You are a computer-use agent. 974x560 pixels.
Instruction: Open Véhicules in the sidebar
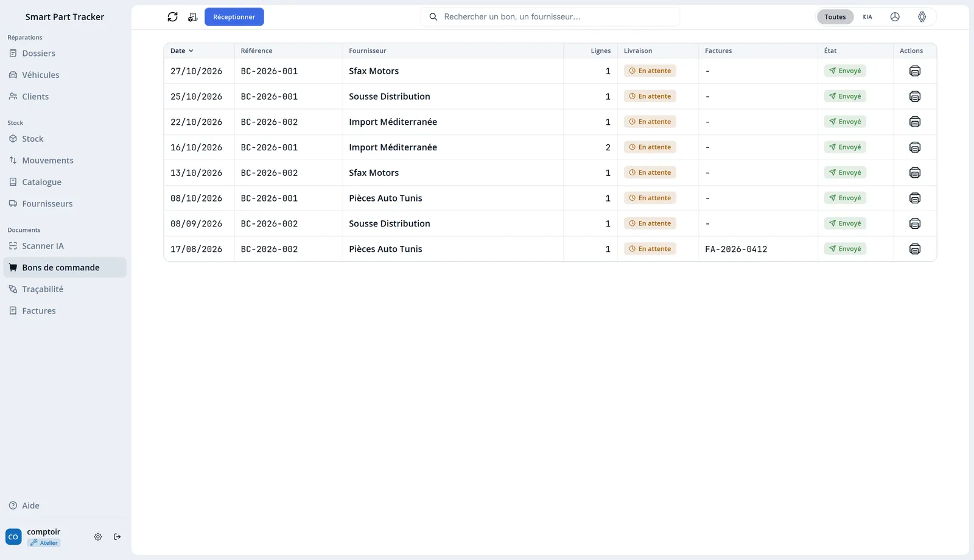coord(65,75)
